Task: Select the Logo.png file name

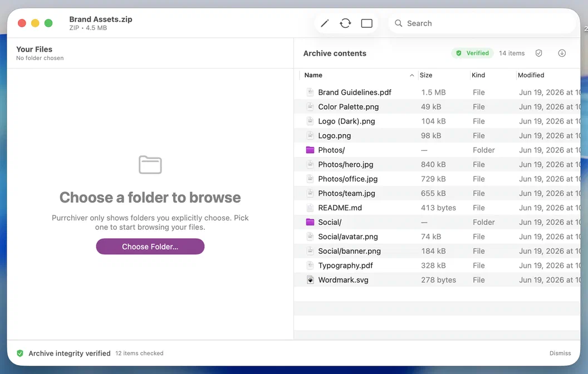Action: pos(335,136)
